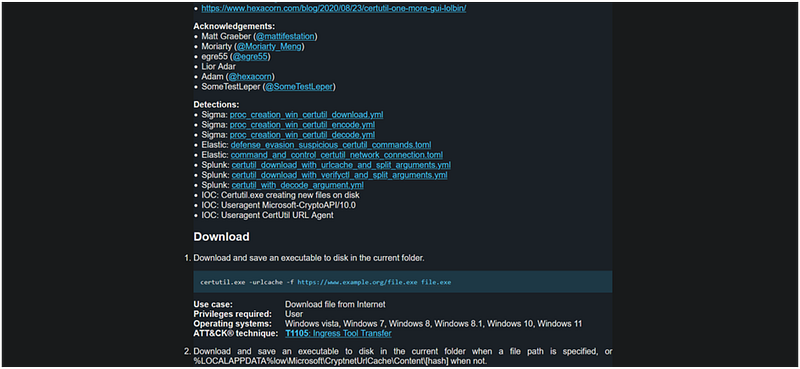Click the 'Download file from Internet' value
Image resolution: width=800 pixels, height=369 pixels.
tap(335, 305)
